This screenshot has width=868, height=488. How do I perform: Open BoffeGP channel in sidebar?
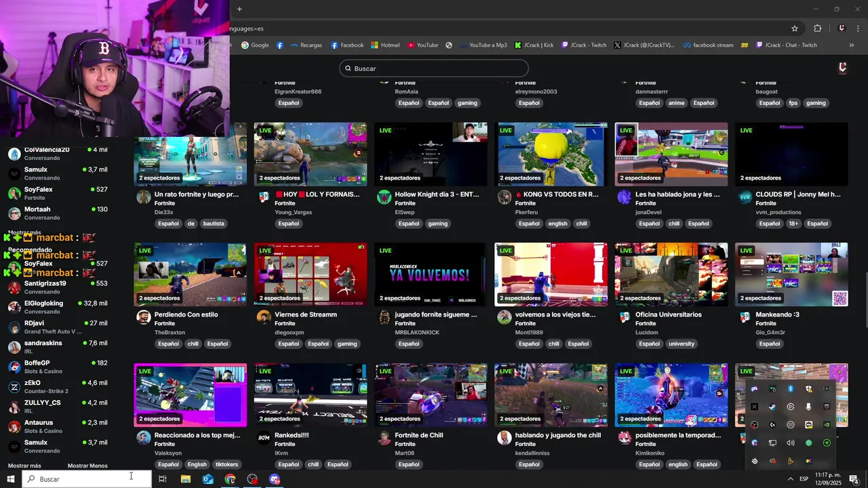tap(57, 367)
